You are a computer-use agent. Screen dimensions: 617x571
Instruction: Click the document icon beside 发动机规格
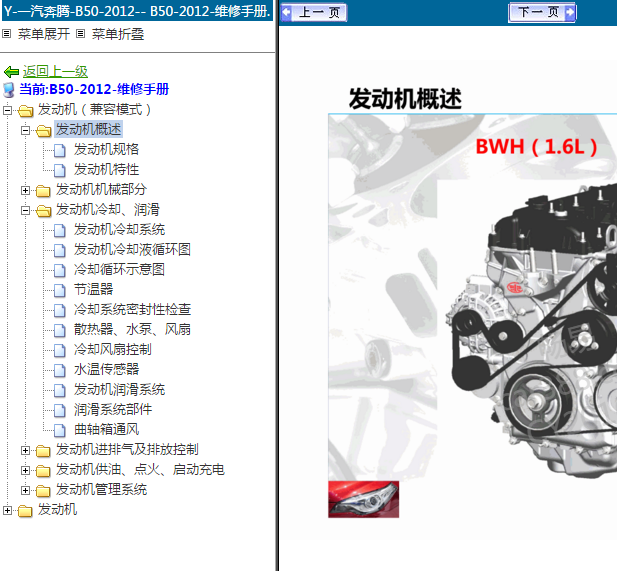60,150
